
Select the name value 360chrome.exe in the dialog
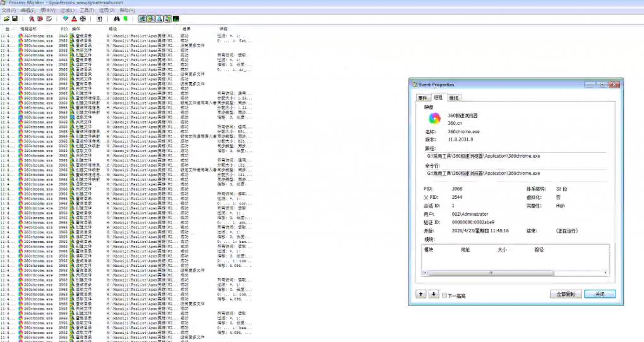tap(463, 132)
